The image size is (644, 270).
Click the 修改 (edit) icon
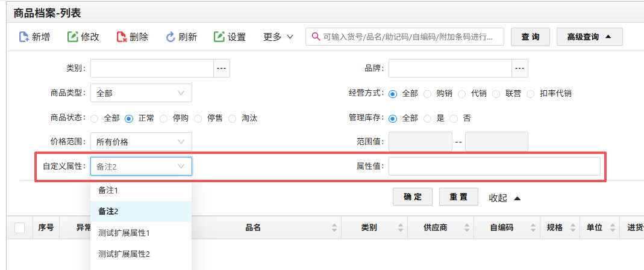(73, 37)
